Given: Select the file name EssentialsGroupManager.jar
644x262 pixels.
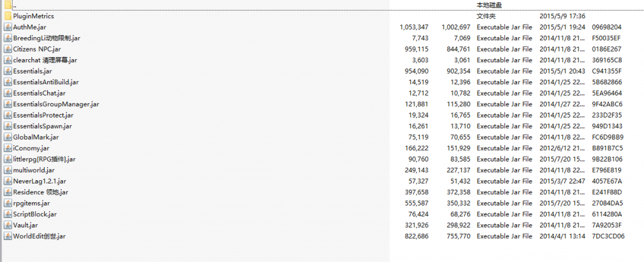Looking at the screenshot, I should (56, 104).
